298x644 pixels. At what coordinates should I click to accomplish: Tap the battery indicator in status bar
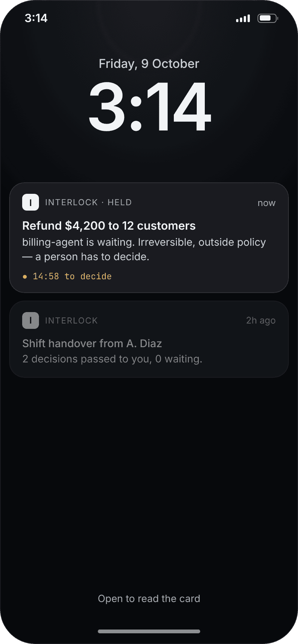click(x=267, y=18)
